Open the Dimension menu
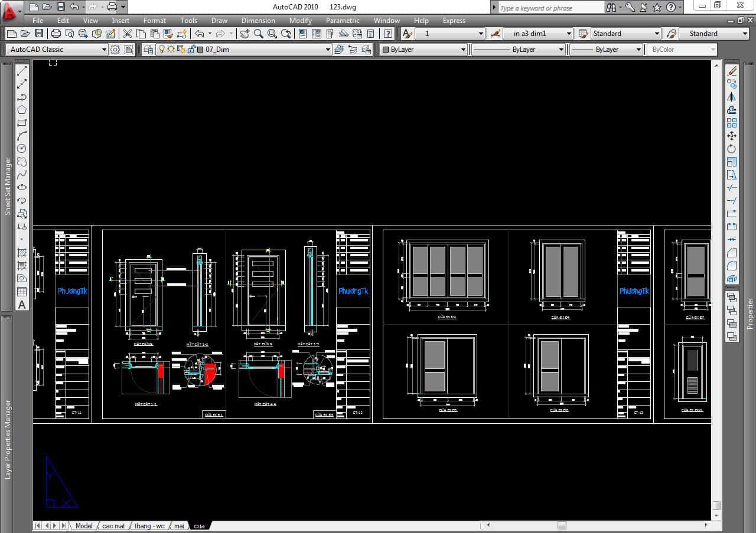756x533 pixels. [259, 20]
